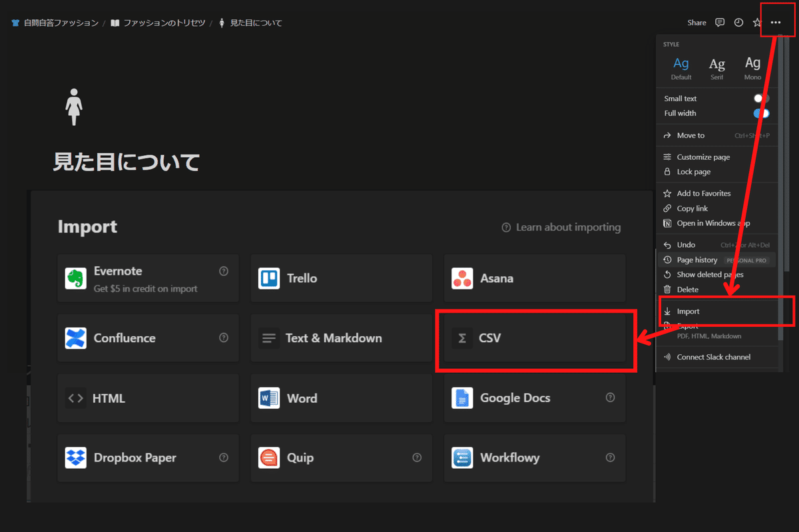The width and height of the screenshot is (799, 532).
Task: Click the Move to arrow icon
Action: pyautogui.click(x=667, y=135)
